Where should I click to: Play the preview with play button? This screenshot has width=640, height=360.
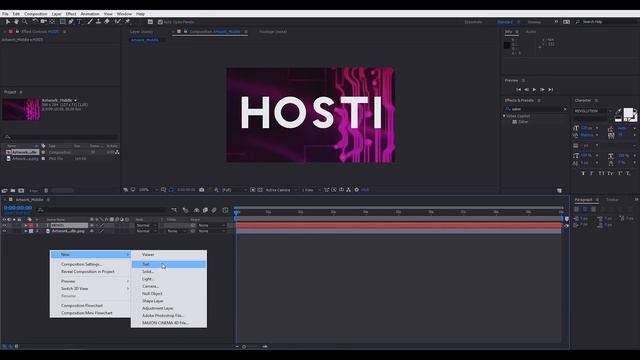click(x=534, y=89)
